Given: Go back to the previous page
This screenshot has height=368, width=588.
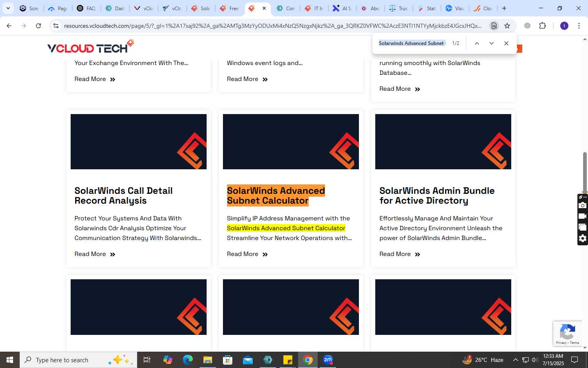Looking at the screenshot, I should [9, 26].
